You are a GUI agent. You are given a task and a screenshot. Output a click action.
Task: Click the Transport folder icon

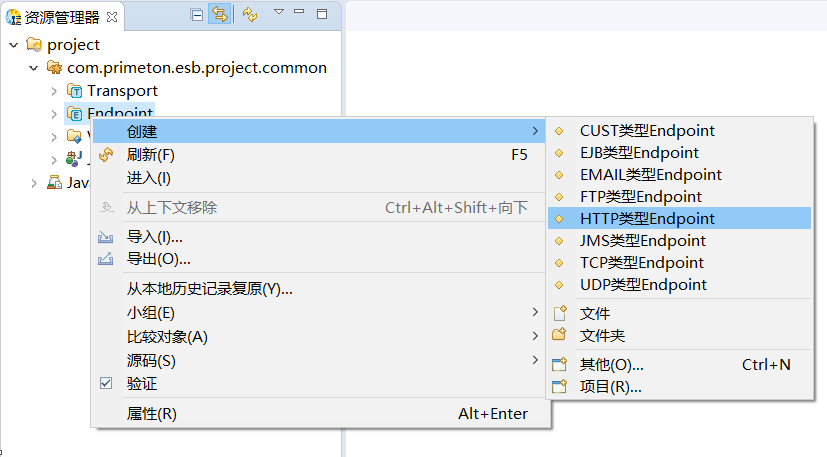[x=74, y=91]
